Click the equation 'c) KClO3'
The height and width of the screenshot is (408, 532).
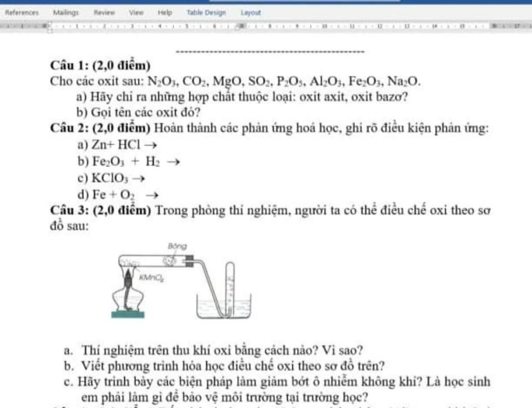tap(111, 178)
